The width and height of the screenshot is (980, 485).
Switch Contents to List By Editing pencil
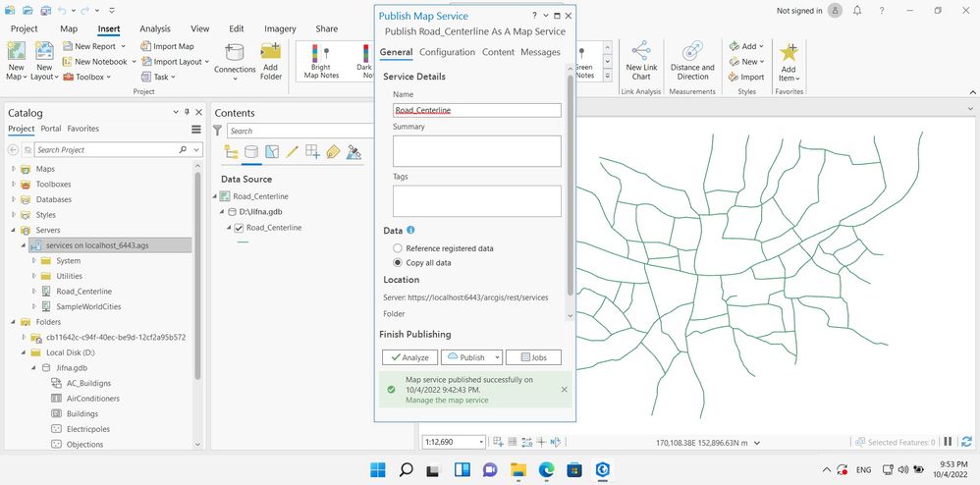pos(292,152)
